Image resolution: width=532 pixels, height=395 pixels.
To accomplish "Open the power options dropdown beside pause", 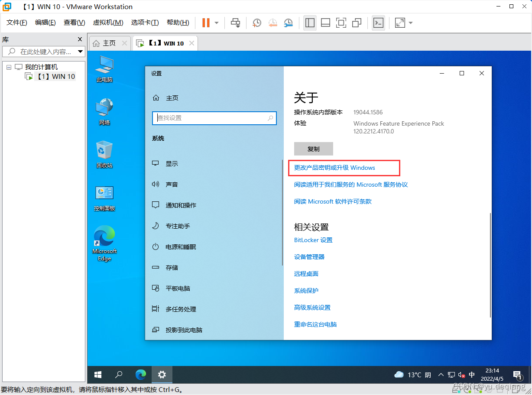I will pos(217,23).
